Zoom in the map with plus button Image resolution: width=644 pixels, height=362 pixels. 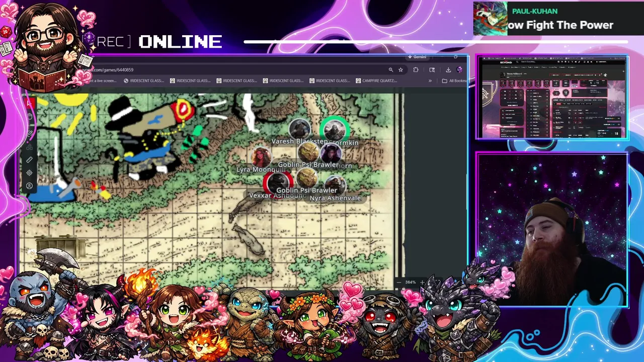[x=422, y=282]
